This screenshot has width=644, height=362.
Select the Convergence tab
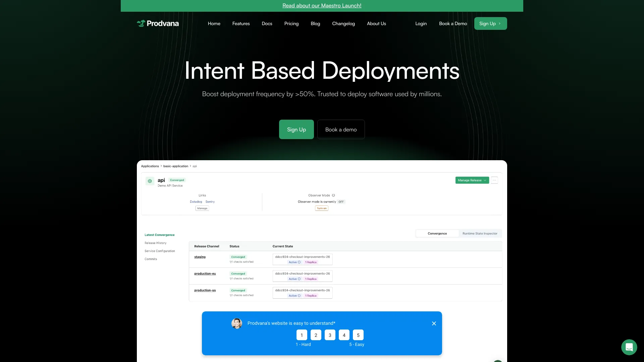click(437, 233)
